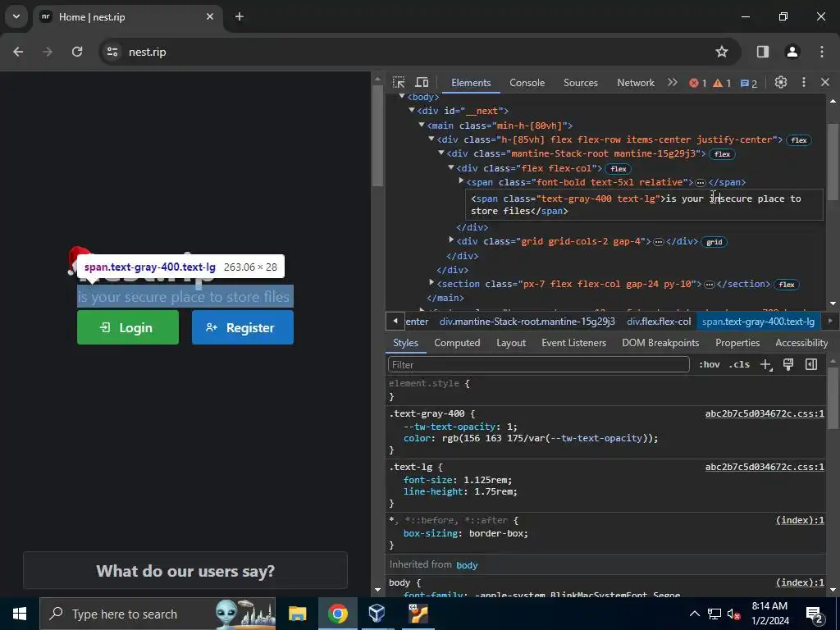
Task: Open the Properties tab
Action: click(x=737, y=343)
